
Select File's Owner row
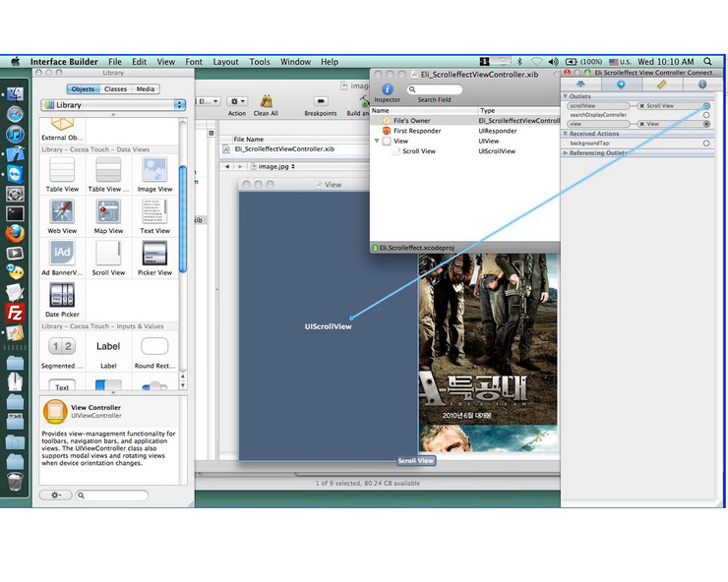coord(465,120)
